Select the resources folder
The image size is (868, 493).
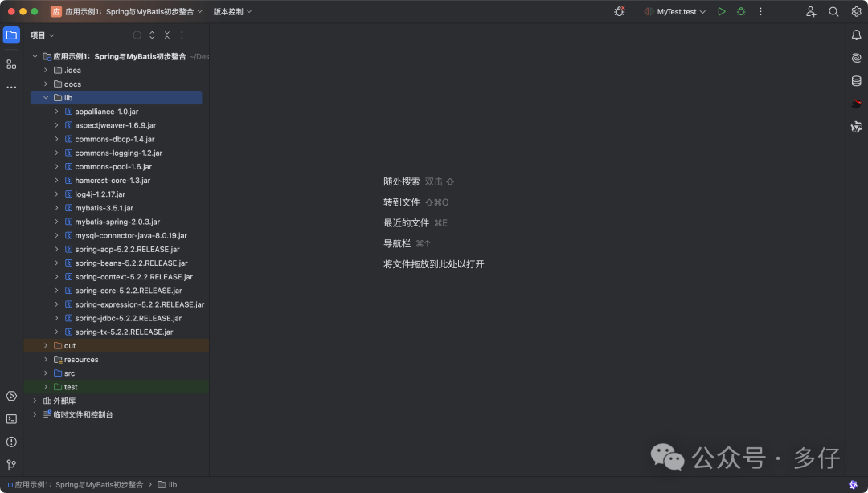[x=81, y=360]
